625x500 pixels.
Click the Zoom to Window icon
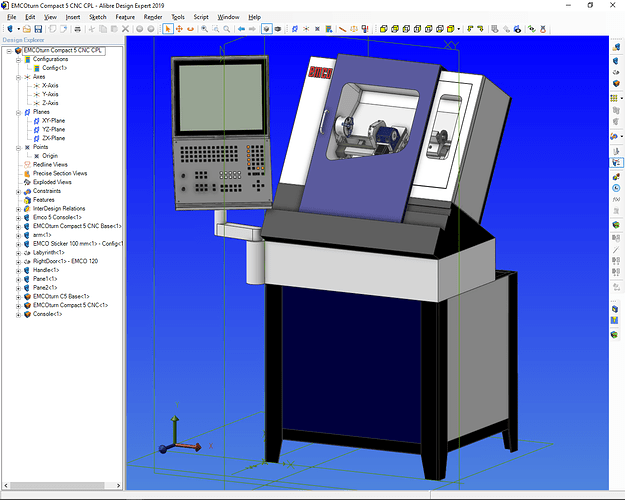(x=216, y=29)
